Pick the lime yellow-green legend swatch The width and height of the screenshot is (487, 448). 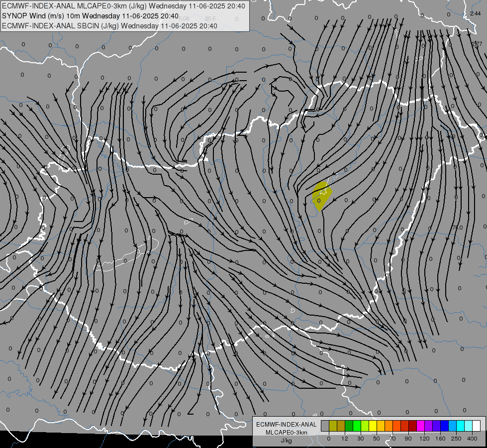click(365, 426)
